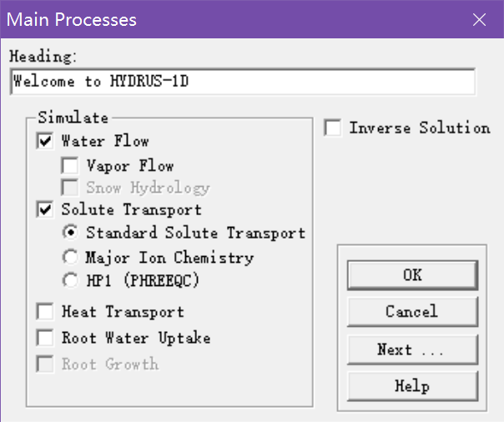Click the OK button
504x422 pixels.
(412, 275)
